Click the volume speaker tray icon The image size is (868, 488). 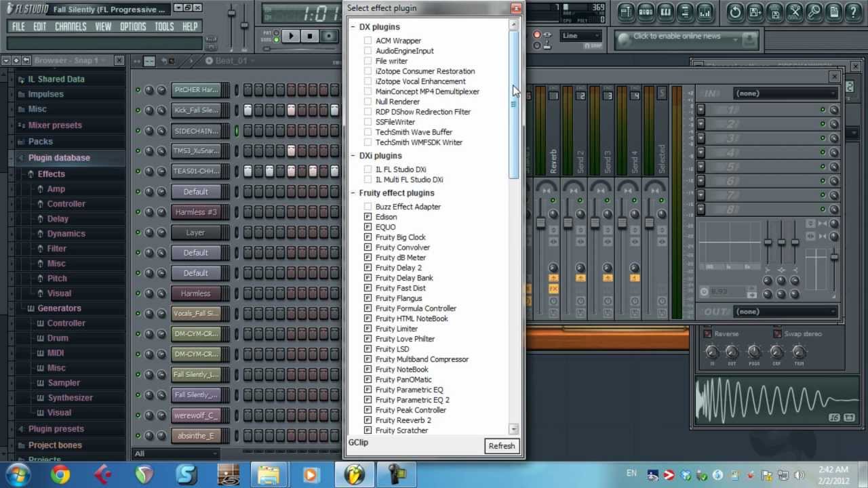pos(800,474)
